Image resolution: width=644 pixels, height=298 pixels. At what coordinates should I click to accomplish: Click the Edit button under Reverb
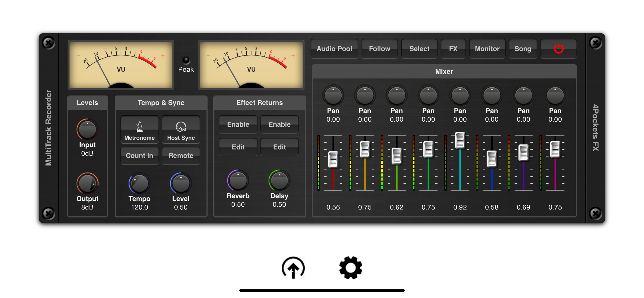[238, 147]
